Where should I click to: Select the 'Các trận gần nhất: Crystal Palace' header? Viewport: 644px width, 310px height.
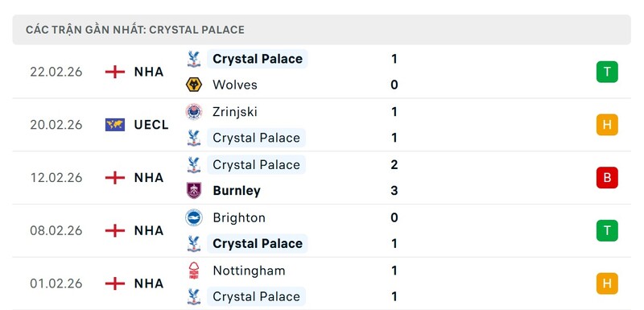pyautogui.click(x=321, y=30)
